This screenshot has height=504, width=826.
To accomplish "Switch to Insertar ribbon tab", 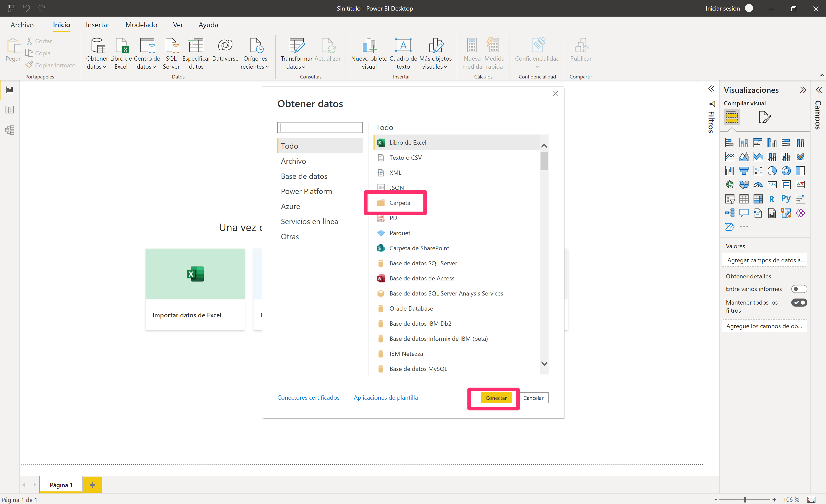I will pyautogui.click(x=98, y=25).
